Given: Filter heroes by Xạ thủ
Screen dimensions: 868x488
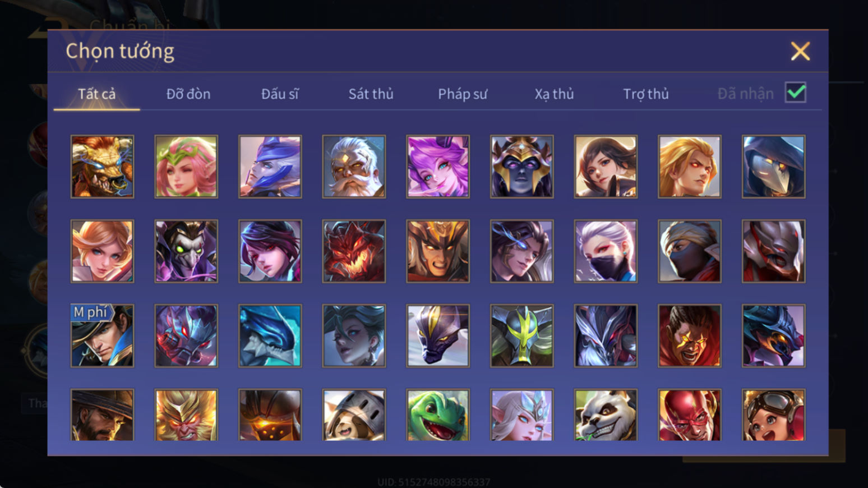Looking at the screenshot, I should (554, 94).
